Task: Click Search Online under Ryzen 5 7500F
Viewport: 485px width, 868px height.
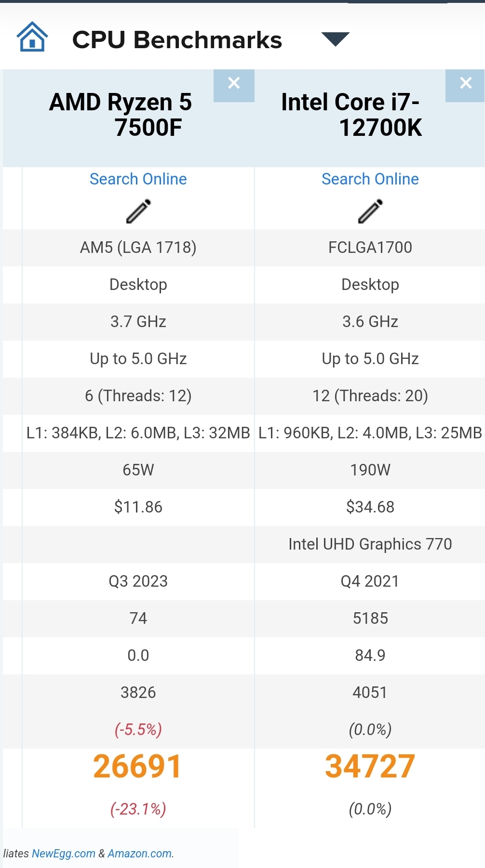Action: [138, 179]
